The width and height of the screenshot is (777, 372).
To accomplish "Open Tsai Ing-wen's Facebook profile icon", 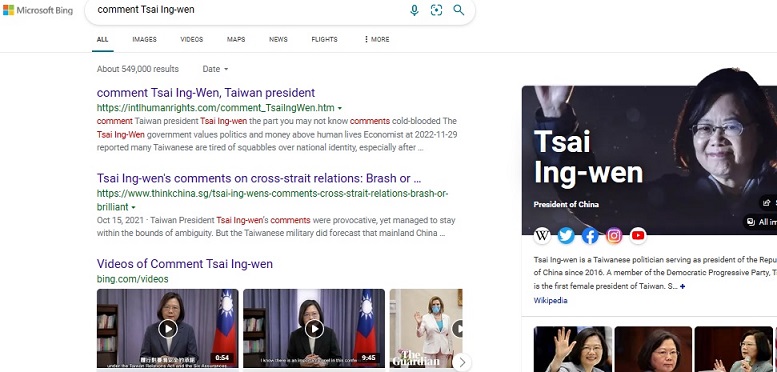I will click(590, 236).
